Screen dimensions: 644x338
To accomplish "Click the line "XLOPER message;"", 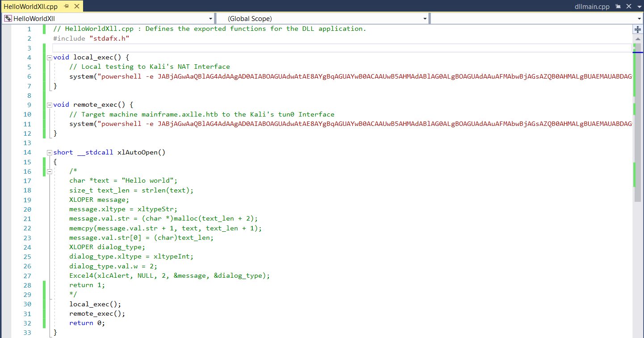I will point(99,200).
